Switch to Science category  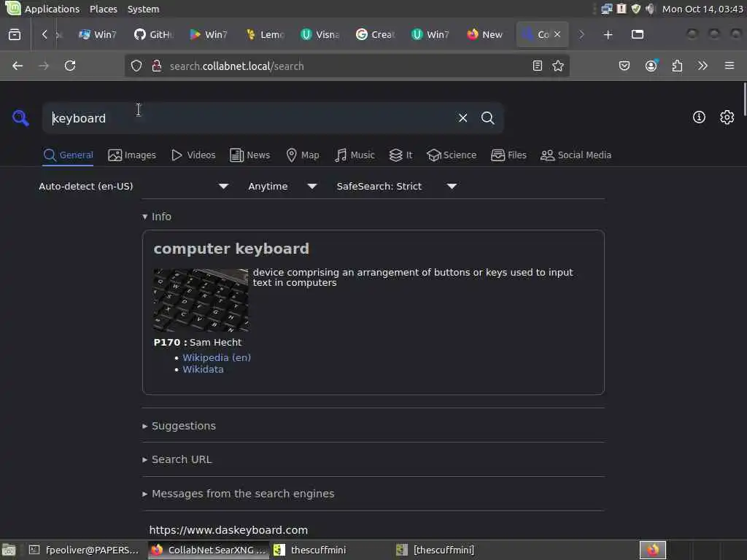[x=452, y=155]
